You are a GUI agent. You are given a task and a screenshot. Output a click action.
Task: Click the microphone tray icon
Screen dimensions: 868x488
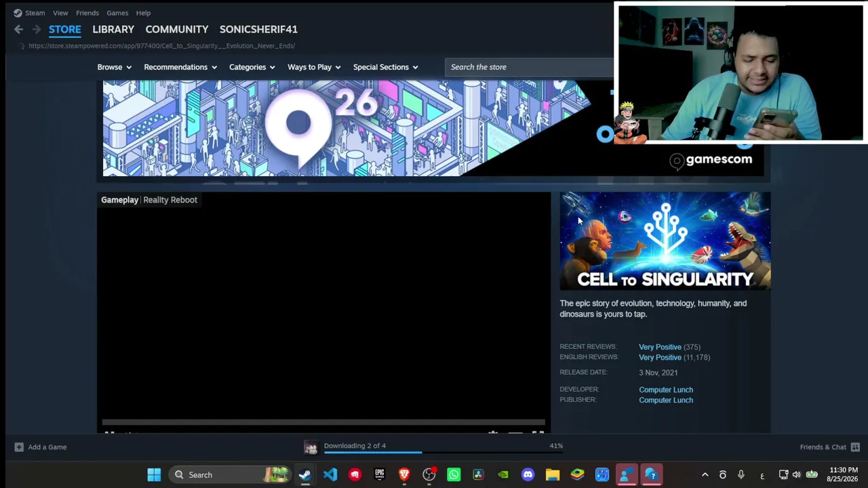[741, 475]
